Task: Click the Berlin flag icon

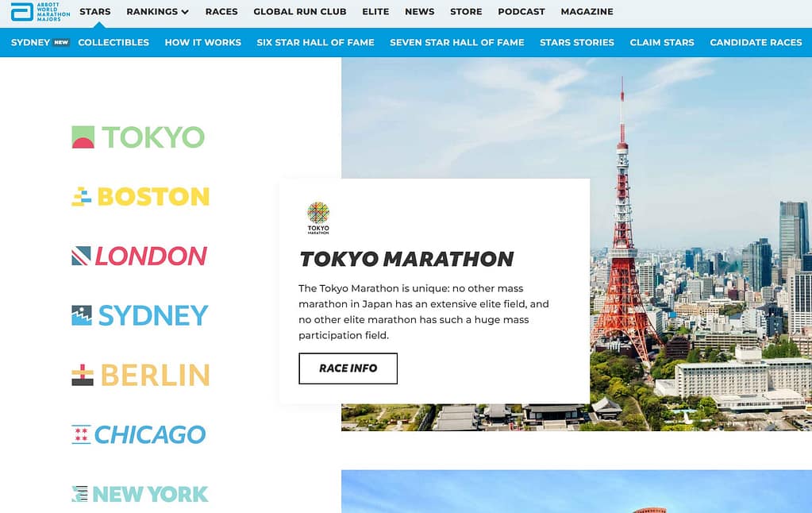Action: click(83, 375)
